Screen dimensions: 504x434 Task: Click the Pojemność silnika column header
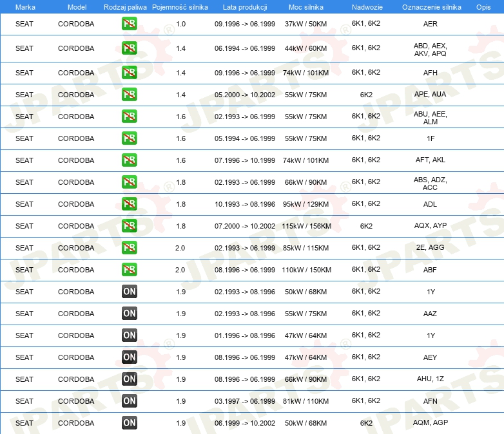click(x=180, y=7)
